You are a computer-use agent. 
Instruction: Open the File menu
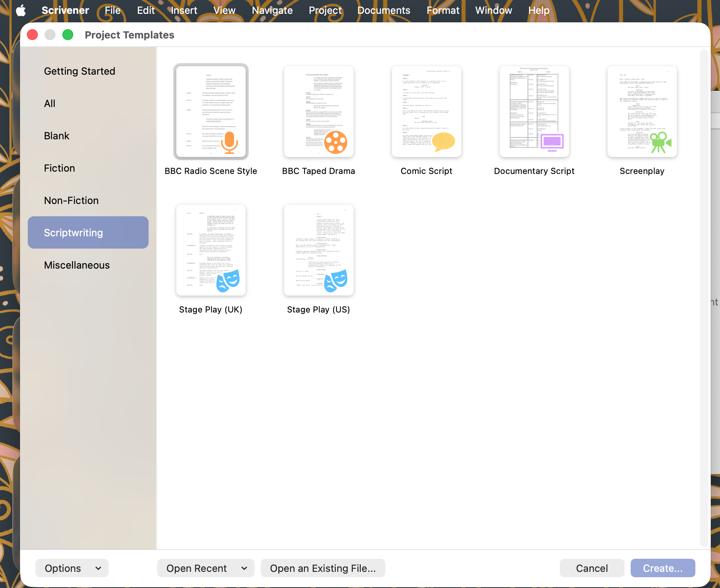pyautogui.click(x=113, y=10)
